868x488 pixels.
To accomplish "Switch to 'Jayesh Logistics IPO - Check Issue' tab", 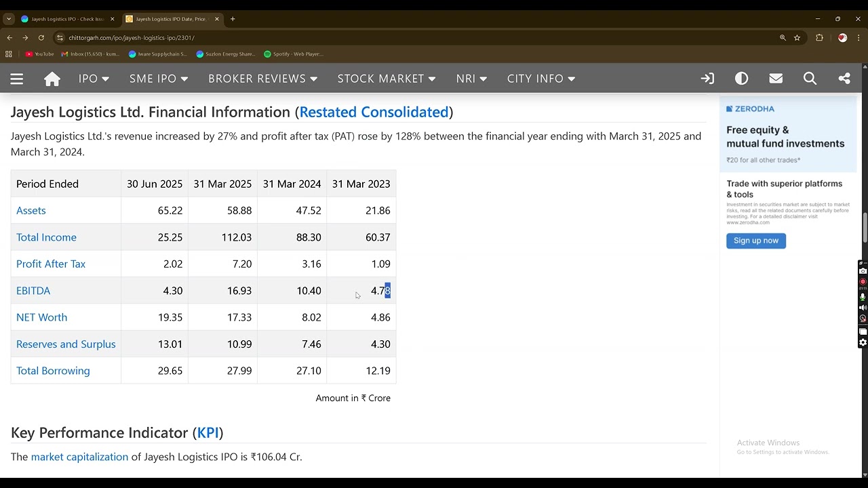I will pyautogui.click(x=67, y=19).
